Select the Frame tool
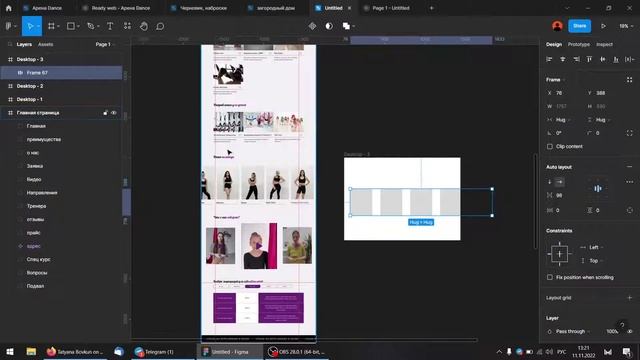Viewport: 640px width, 360px height. [x=51, y=26]
